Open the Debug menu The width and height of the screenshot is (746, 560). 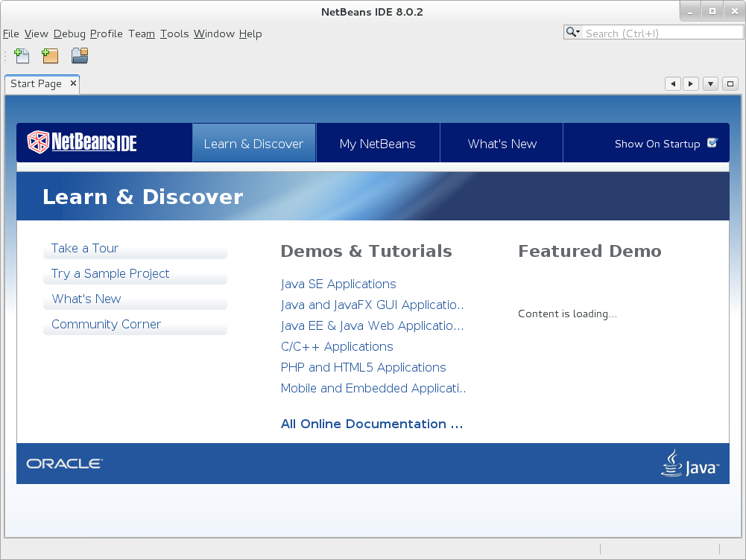[69, 34]
